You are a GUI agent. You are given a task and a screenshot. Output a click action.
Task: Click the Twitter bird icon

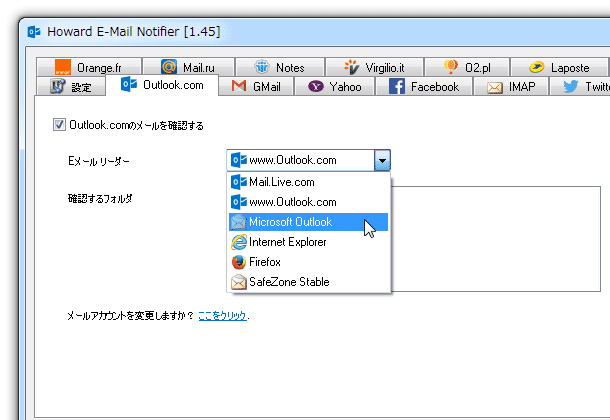click(x=571, y=86)
